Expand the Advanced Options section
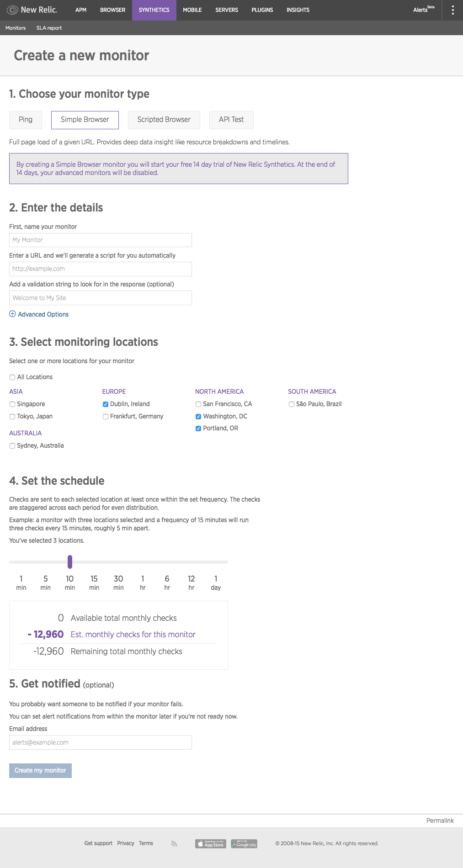463x868 pixels. point(43,314)
